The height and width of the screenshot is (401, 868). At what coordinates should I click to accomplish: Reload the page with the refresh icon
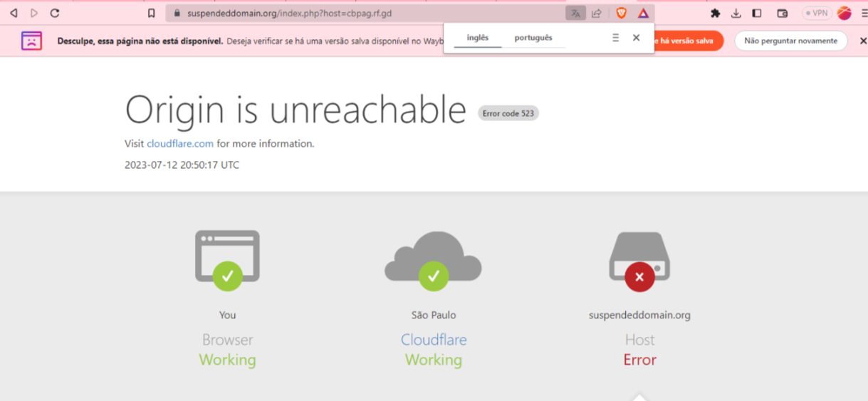pyautogui.click(x=55, y=13)
